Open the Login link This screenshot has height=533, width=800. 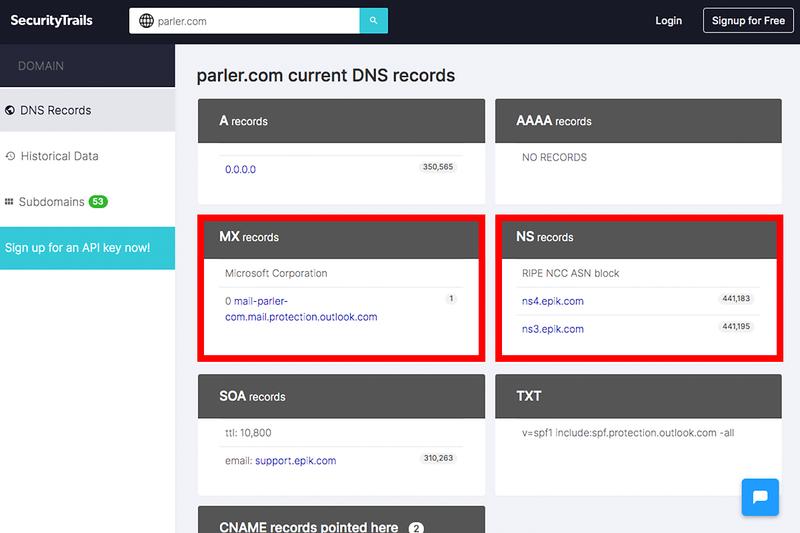[668, 21]
